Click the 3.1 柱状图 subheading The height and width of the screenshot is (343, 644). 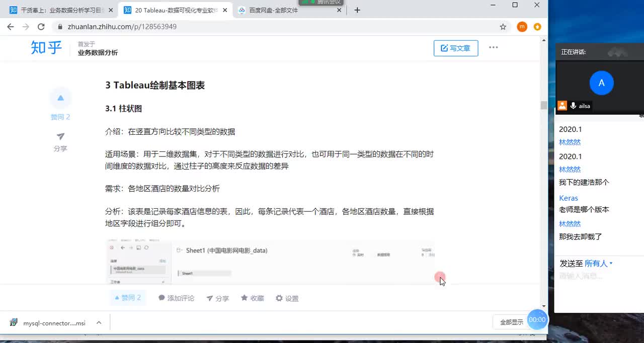[x=124, y=109]
